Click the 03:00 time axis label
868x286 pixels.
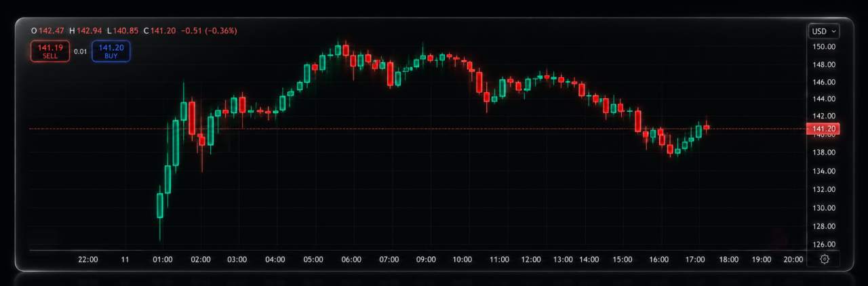pos(237,260)
